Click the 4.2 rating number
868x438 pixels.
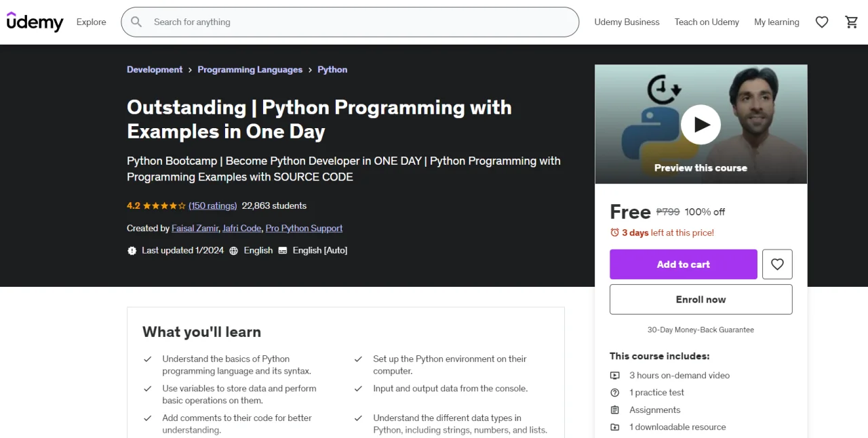134,206
